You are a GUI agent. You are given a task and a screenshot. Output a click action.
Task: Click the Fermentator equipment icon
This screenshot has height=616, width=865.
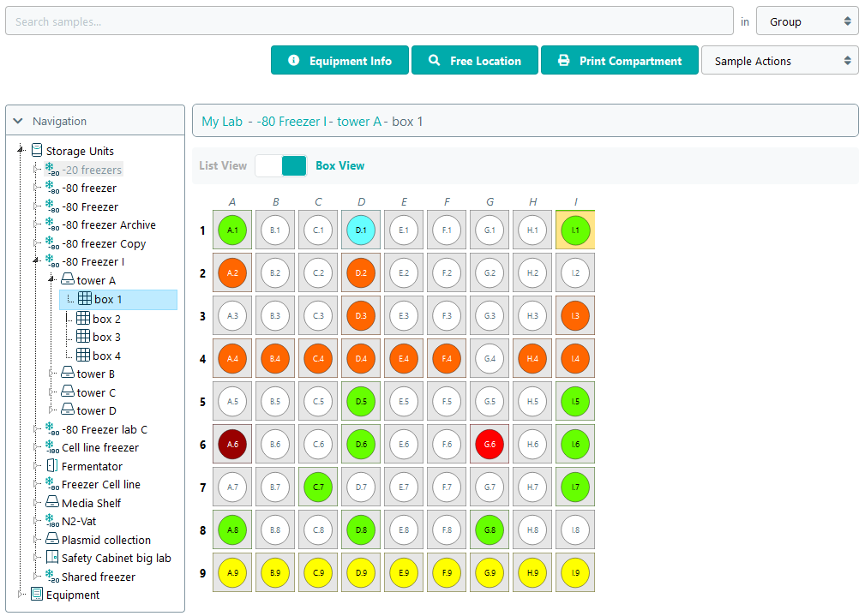pyautogui.click(x=51, y=466)
